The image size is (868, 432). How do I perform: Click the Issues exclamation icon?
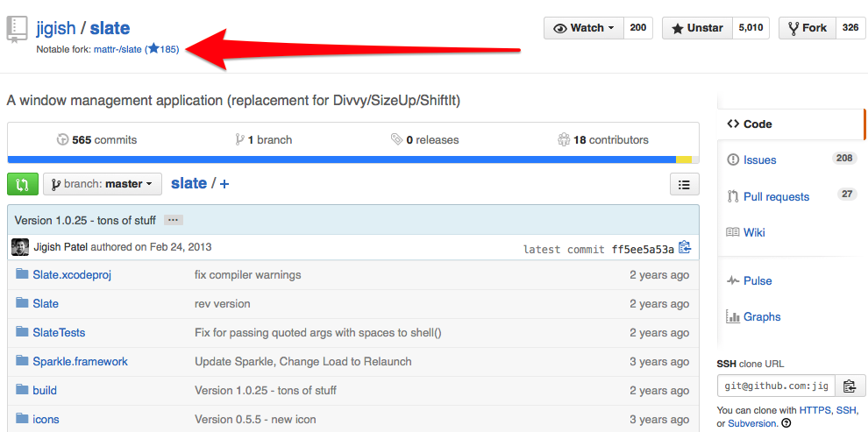(x=733, y=159)
